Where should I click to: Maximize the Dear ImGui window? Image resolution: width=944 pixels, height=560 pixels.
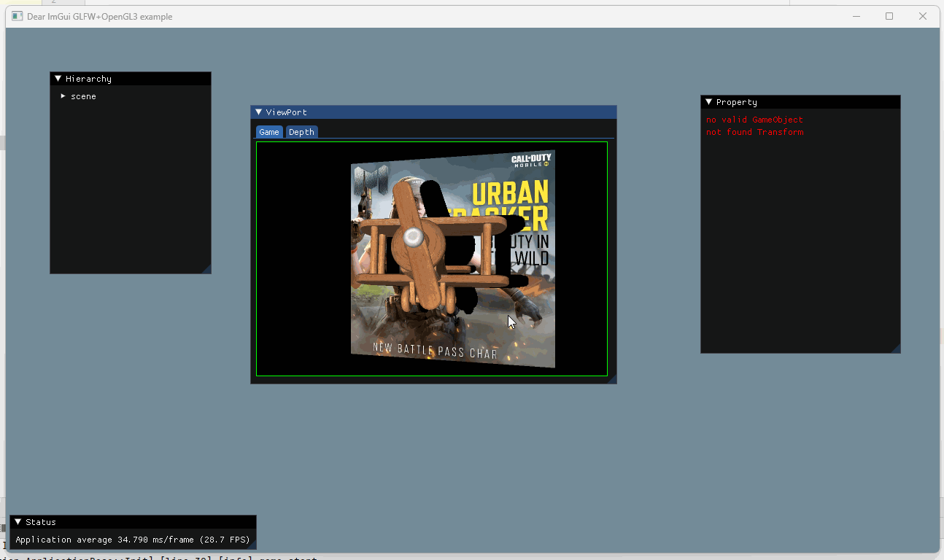tap(889, 16)
